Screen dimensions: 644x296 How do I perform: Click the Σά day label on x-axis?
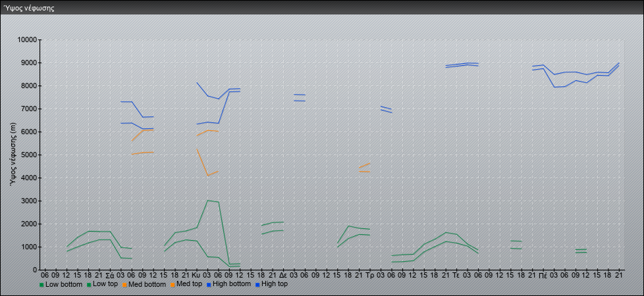point(110,275)
